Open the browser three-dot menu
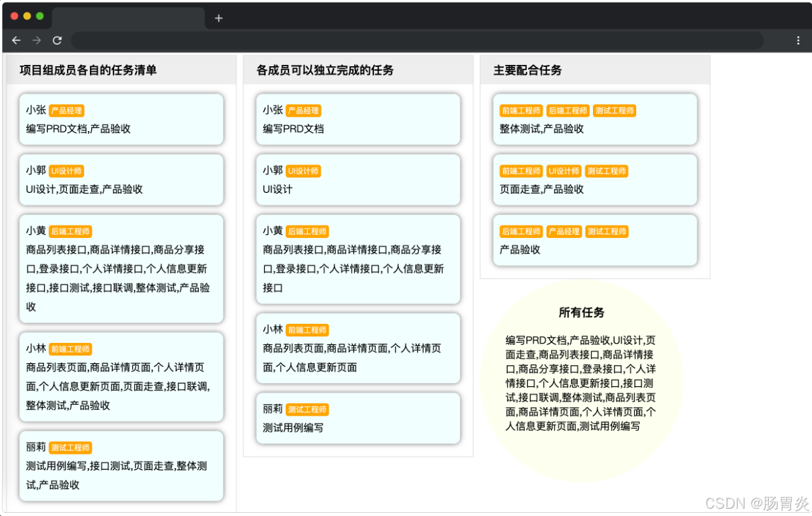Screen dimensions: 812x516 (798, 41)
